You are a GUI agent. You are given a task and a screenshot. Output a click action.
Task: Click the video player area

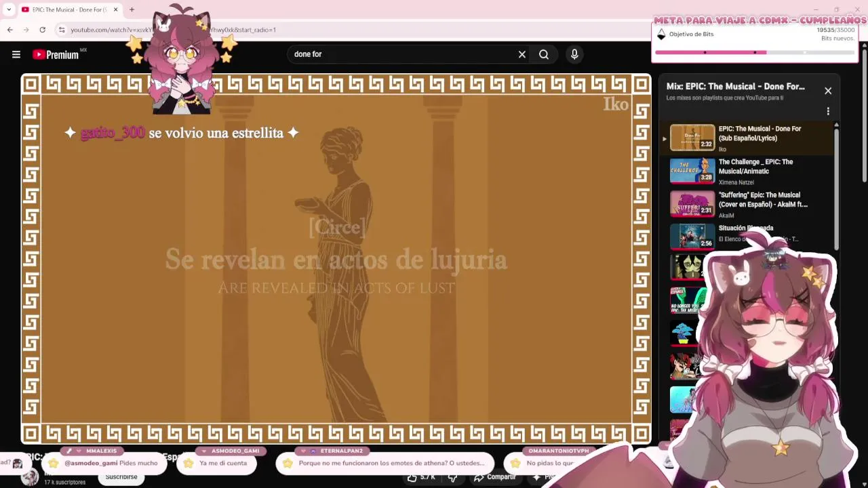[336, 258]
